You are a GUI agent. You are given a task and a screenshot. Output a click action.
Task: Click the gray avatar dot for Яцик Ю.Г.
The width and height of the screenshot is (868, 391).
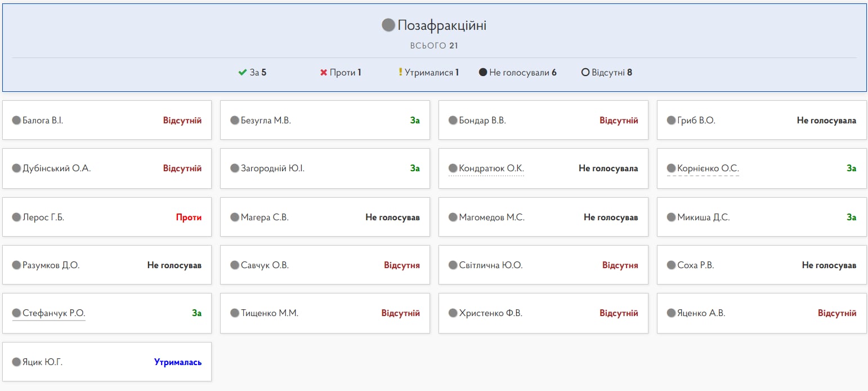click(x=16, y=362)
